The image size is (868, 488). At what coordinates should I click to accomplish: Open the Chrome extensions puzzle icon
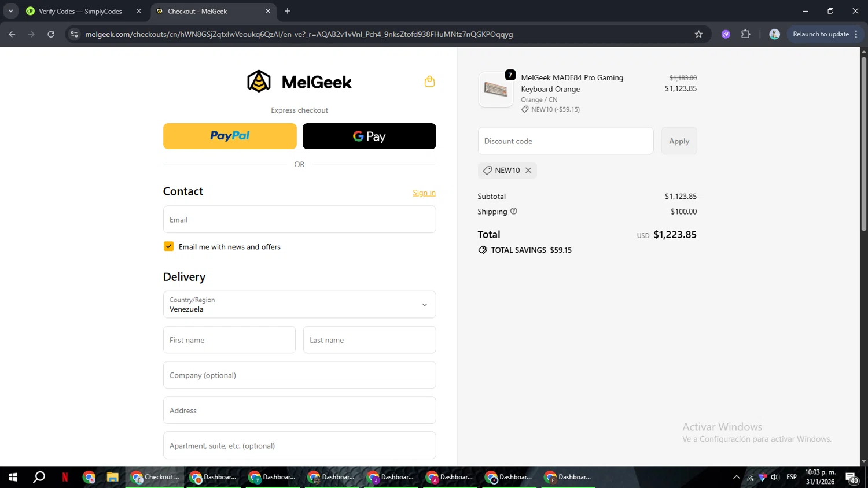[x=746, y=34]
